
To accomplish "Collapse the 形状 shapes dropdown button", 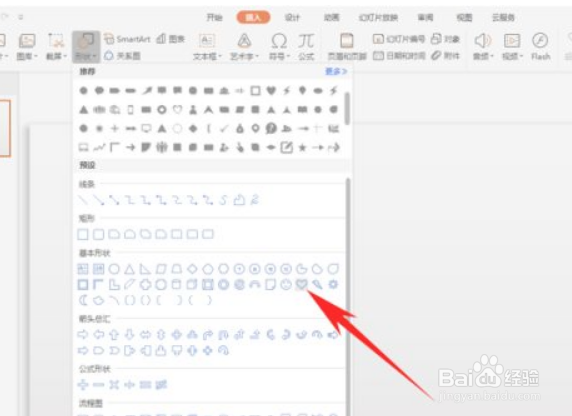I will pos(86,47).
